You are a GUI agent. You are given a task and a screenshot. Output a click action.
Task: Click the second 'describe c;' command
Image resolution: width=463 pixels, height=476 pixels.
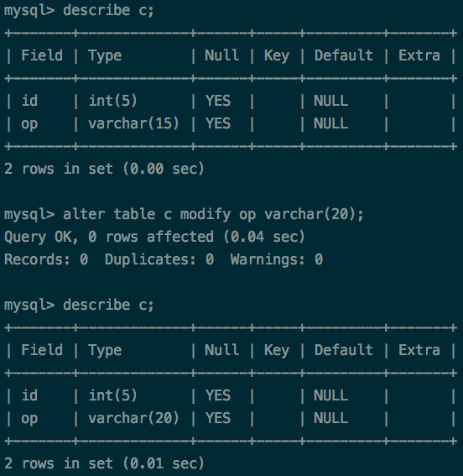click(x=108, y=305)
